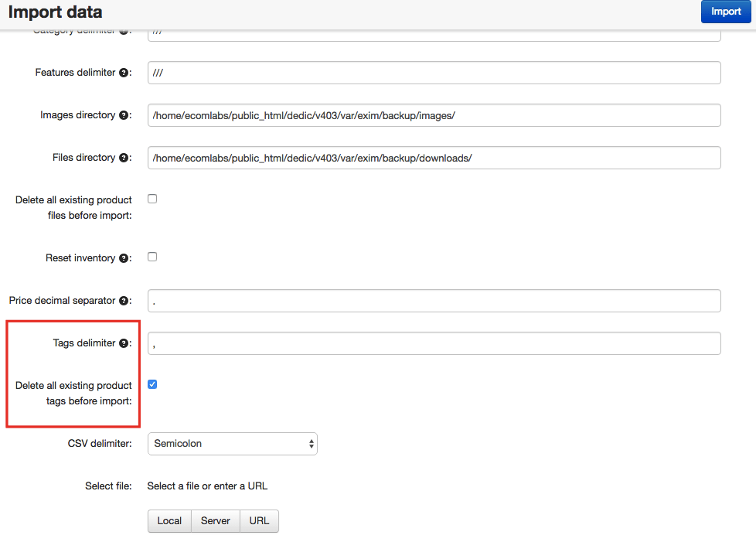The image size is (756, 542).
Task: Focus the Images directory path field
Action: (x=434, y=115)
